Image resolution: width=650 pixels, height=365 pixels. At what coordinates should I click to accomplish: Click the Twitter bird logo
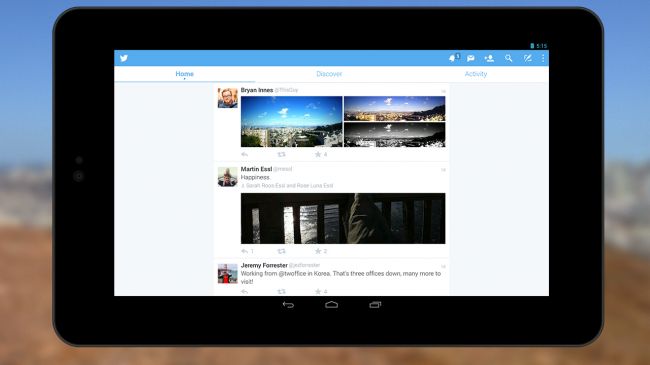(x=124, y=58)
